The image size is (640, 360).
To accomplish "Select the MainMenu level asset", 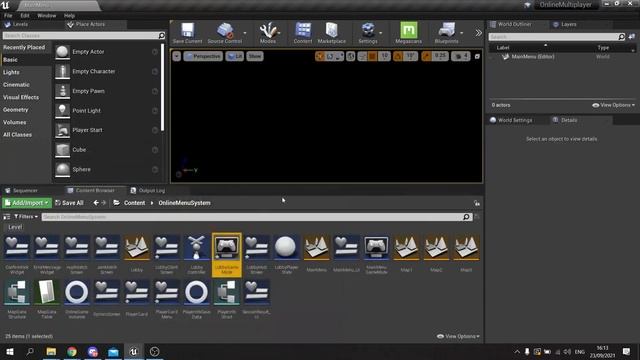I will pos(316,253).
